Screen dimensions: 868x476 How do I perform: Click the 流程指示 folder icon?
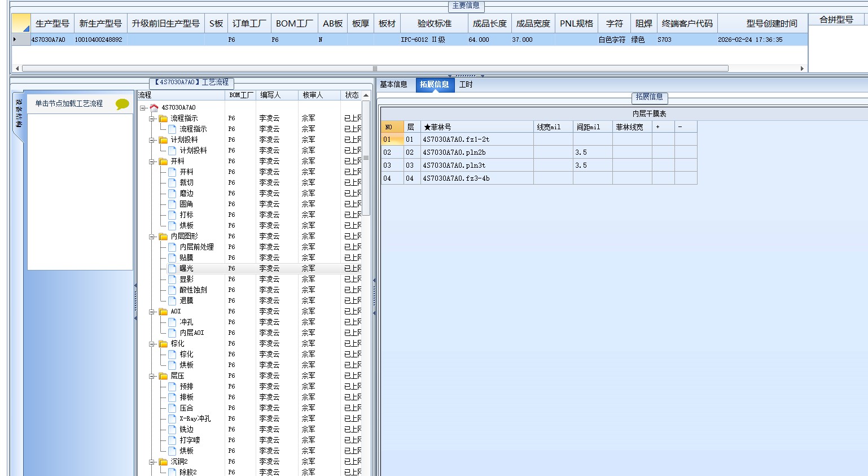tap(163, 119)
